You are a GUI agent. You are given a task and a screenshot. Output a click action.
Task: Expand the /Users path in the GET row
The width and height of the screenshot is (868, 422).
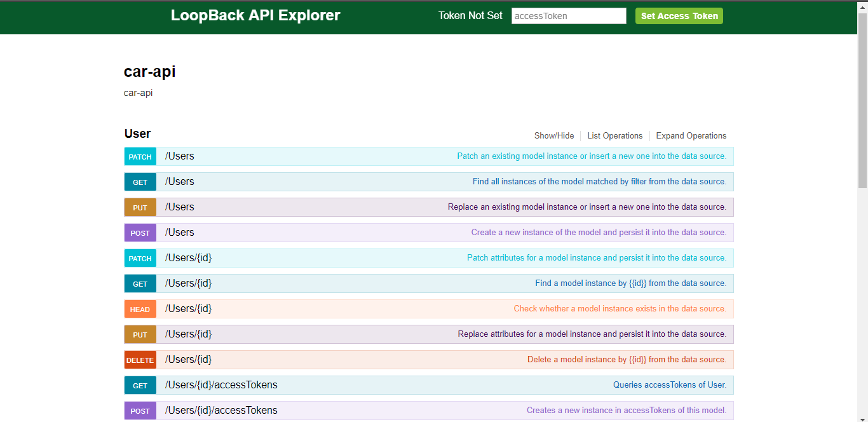click(180, 182)
